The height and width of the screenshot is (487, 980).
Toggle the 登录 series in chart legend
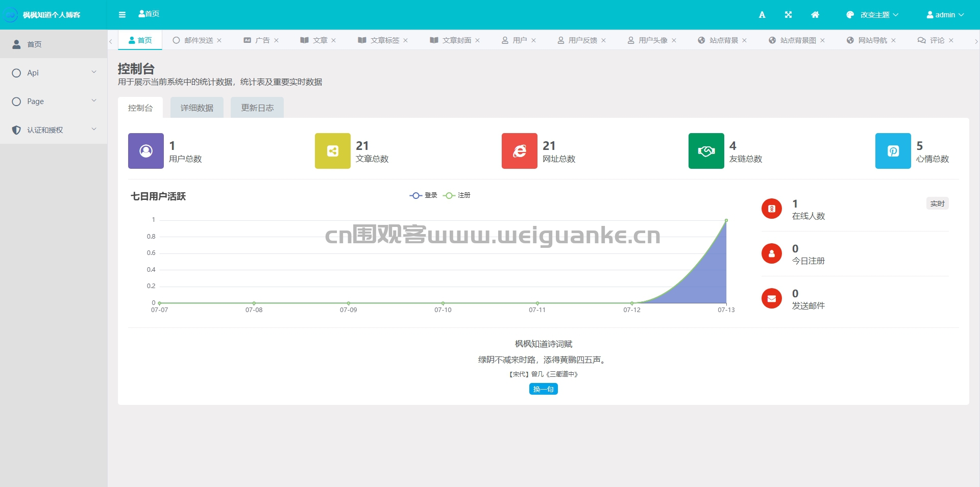pos(424,195)
